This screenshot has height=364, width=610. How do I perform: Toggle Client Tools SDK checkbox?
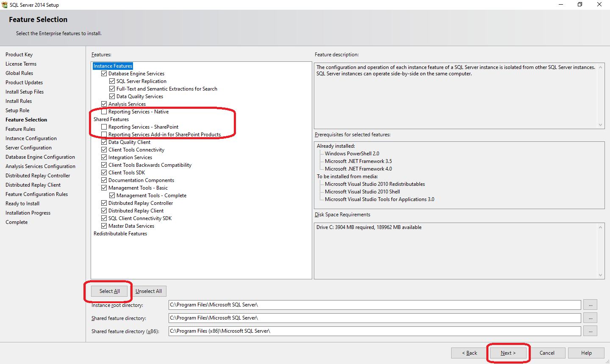[104, 173]
